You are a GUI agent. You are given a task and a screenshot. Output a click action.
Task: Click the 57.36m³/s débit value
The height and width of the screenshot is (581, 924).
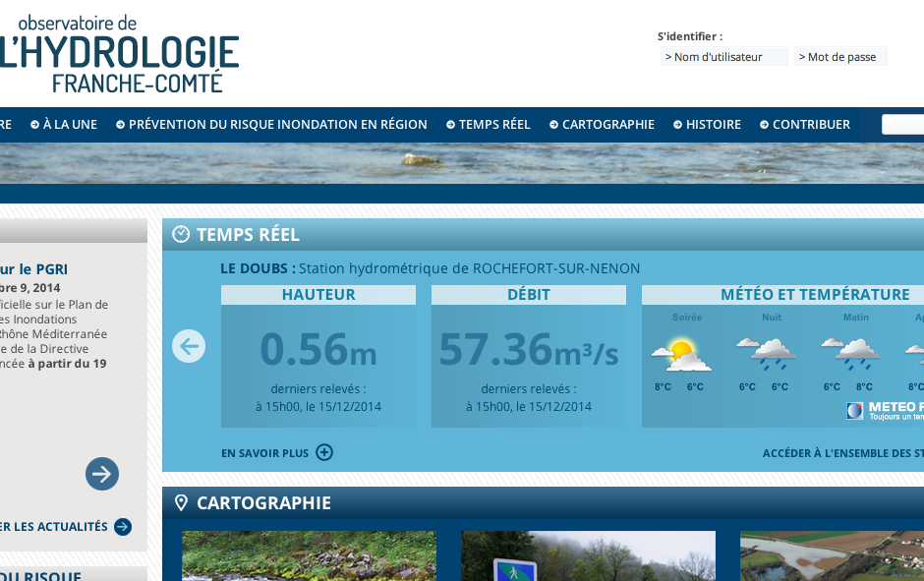pos(529,349)
